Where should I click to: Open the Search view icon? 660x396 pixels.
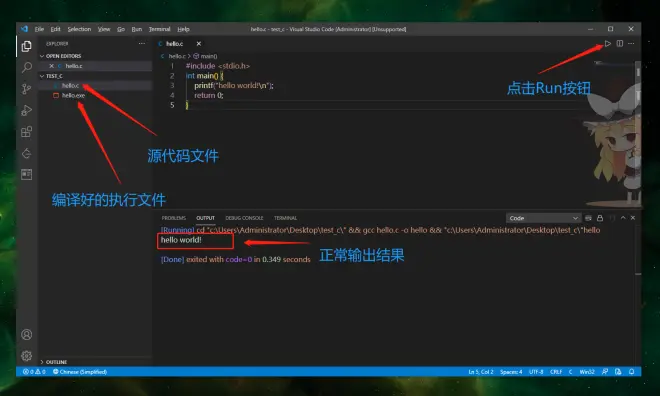point(27,67)
